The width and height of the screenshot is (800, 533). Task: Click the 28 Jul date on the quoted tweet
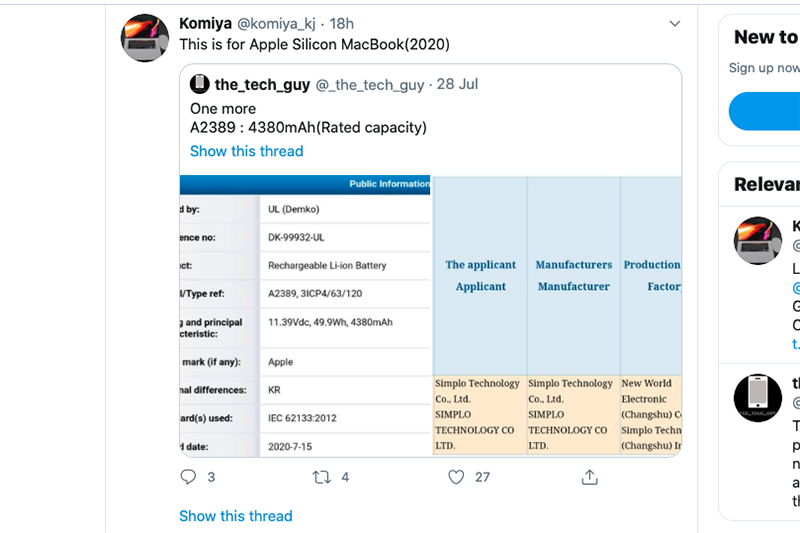(x=457, y=85)
